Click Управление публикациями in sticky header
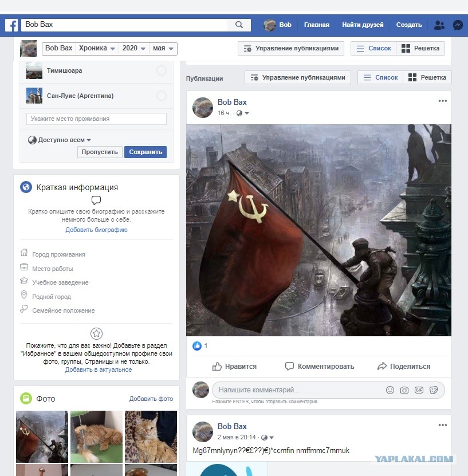Viewport: 468px width, 476px height. tap(291, 48)
